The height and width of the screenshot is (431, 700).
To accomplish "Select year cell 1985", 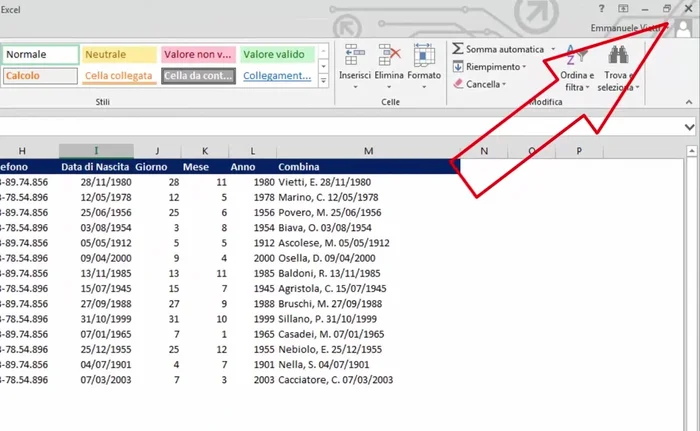I will pyautogui.click(x=253, y=273).
